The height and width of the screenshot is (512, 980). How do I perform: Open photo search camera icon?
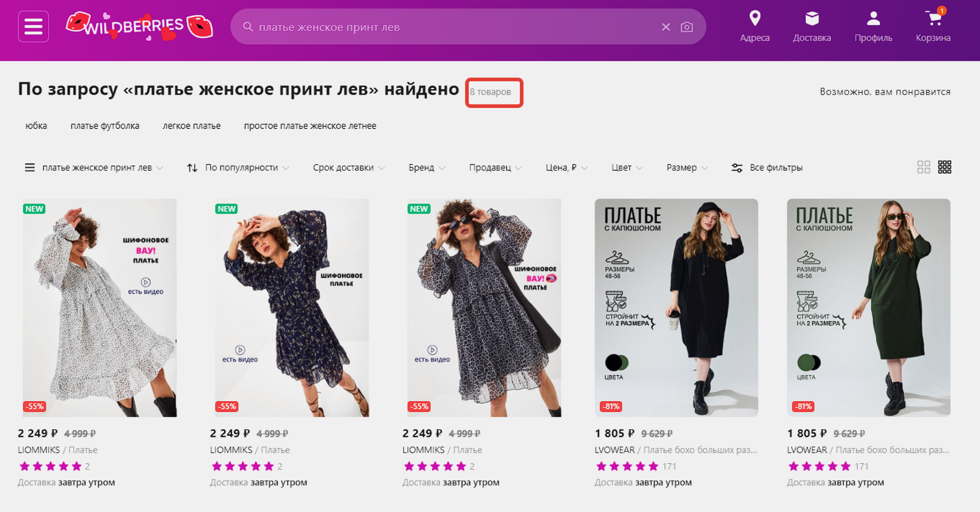point(687,27)
